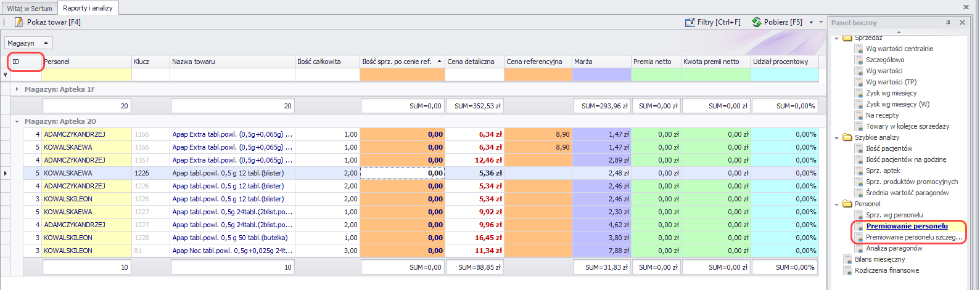
Task: Collapse the Szybkie analizy folder
Action: pyautogui.click(x=837, y=137)
